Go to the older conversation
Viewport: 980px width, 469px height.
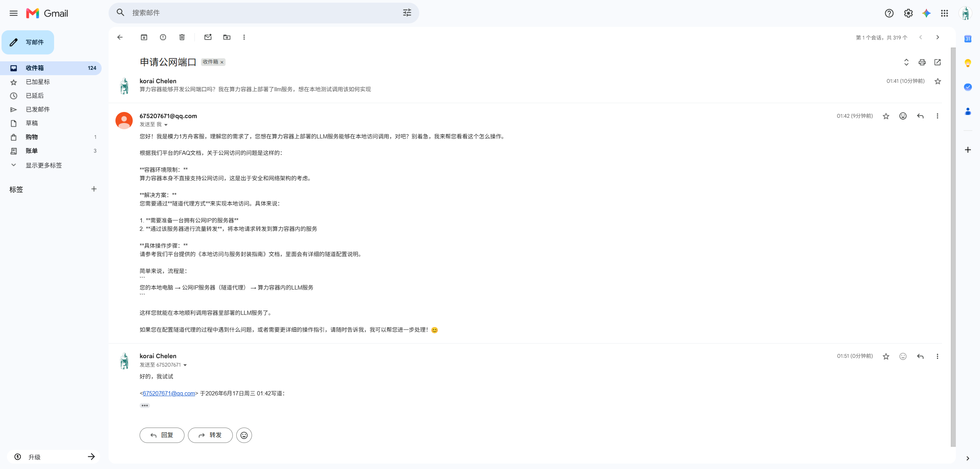point(938,37)
